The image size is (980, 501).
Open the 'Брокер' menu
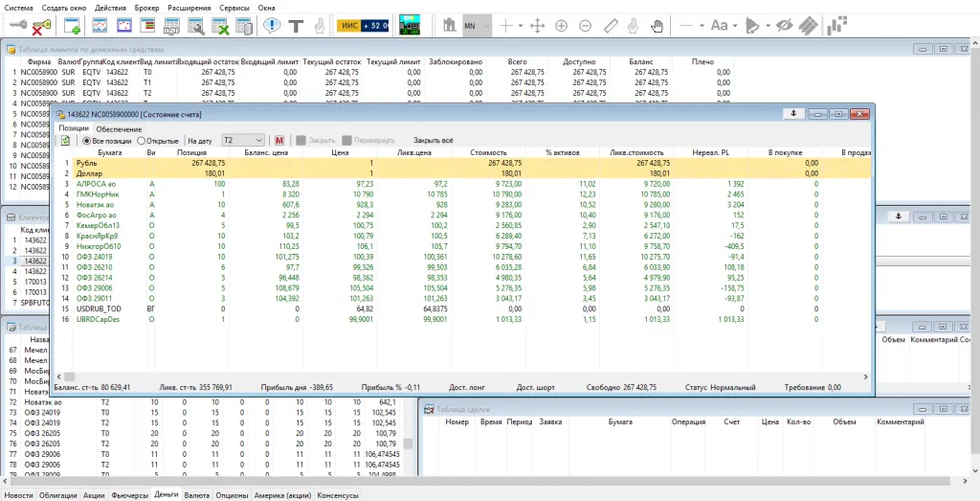(x=146, y=7)
